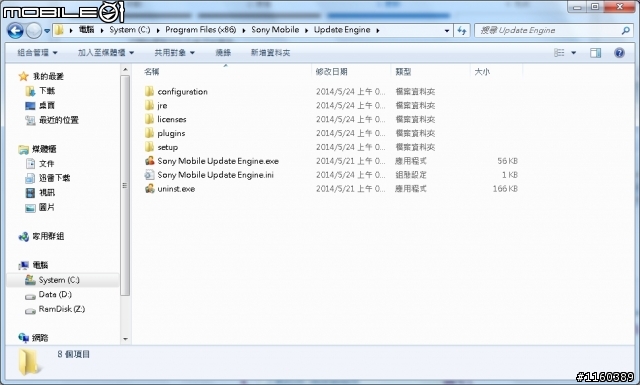Screen dimensions: 640x385
Task: Select the uninst.exe file icon
Action: 150,188
